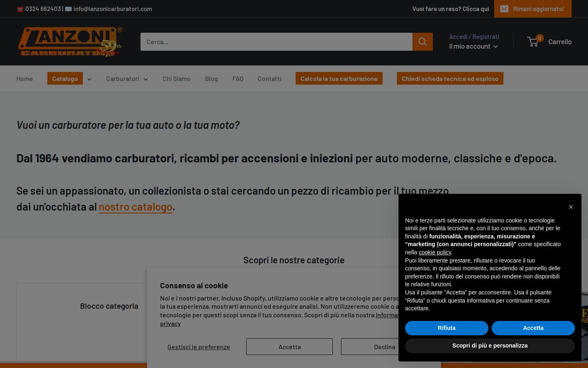Click the Blocco categoria card
Screen dimensions: 588x368
click(82, 322)
